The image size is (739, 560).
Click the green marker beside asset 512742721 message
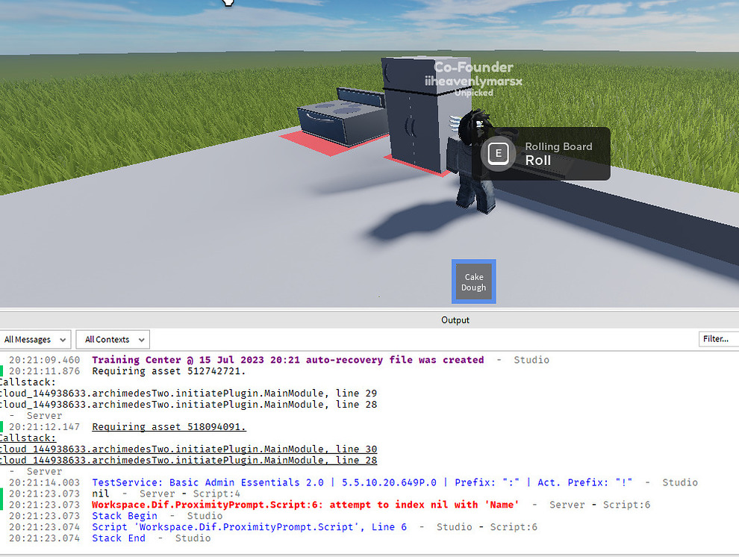[2, 370]
